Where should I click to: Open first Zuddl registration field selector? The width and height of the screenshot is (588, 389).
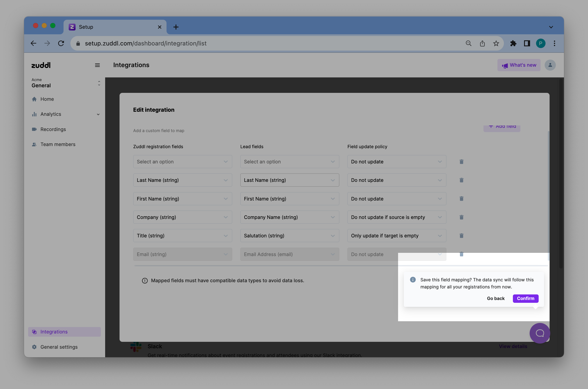click(182, 162)
